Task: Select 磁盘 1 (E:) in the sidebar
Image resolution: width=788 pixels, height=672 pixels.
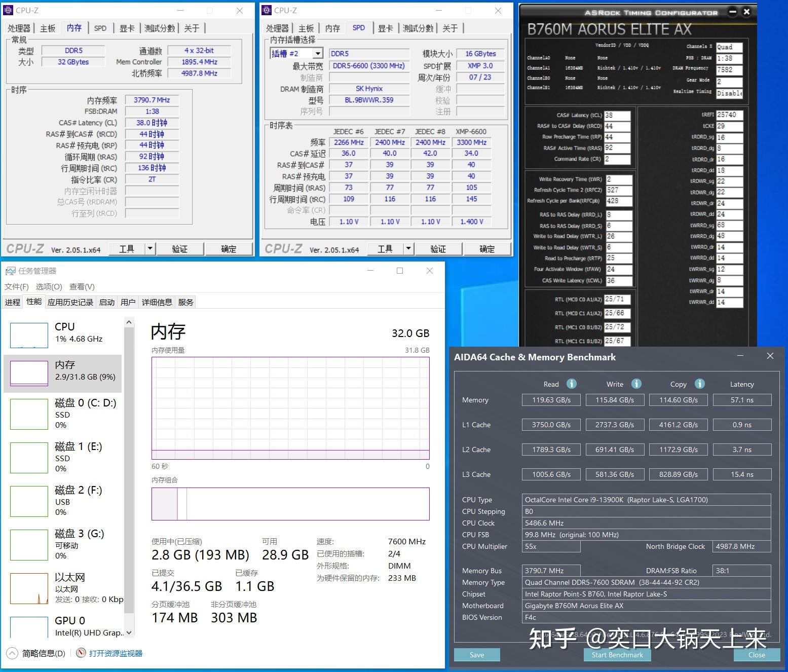Action: [x=63, y=457]
